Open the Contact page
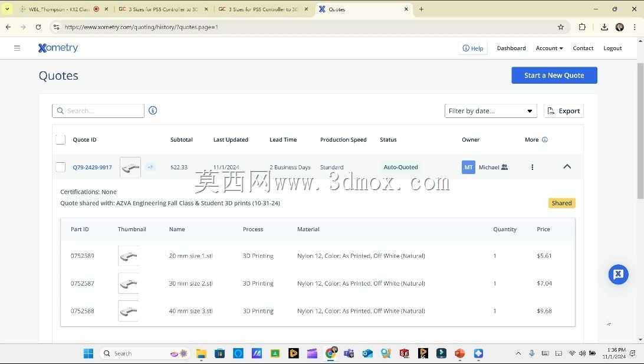The width and height of the screenshot is (644, 364). click(x=583, y=48)
